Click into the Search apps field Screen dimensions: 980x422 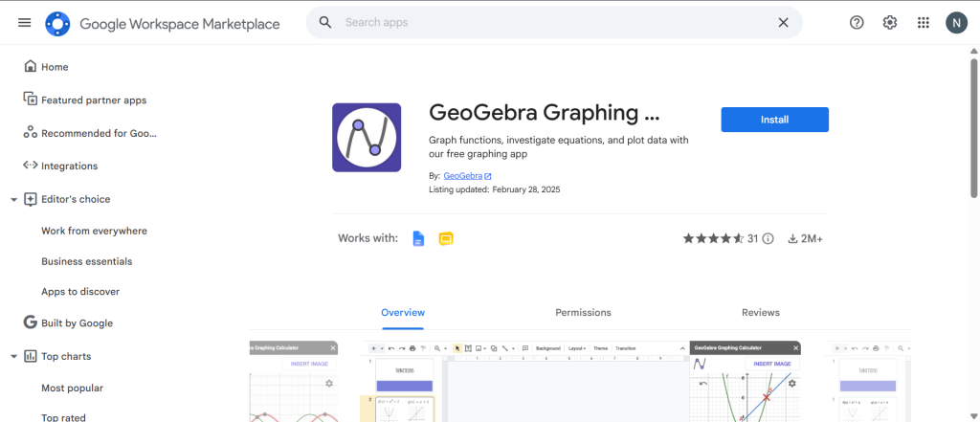pos(554,23)
